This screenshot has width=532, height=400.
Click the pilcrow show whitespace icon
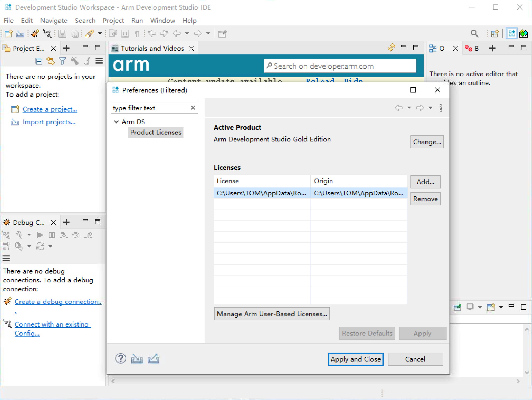[x=137, y=34]
